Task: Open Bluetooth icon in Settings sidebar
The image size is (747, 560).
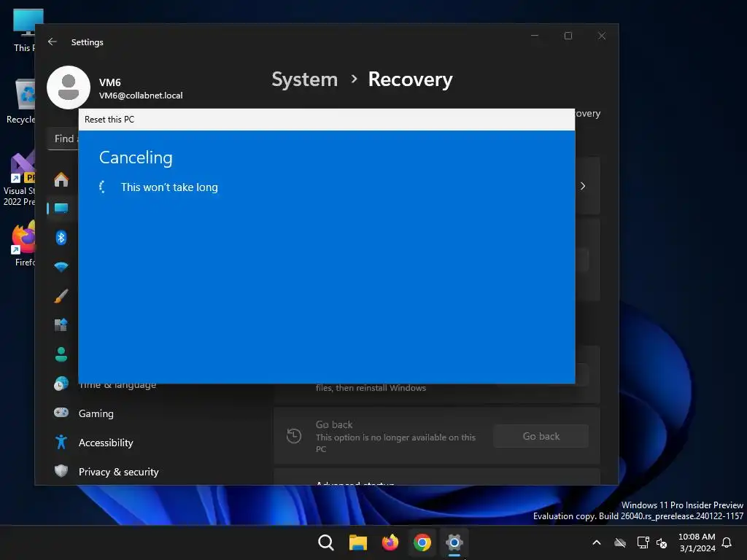Action: point(61,237)
